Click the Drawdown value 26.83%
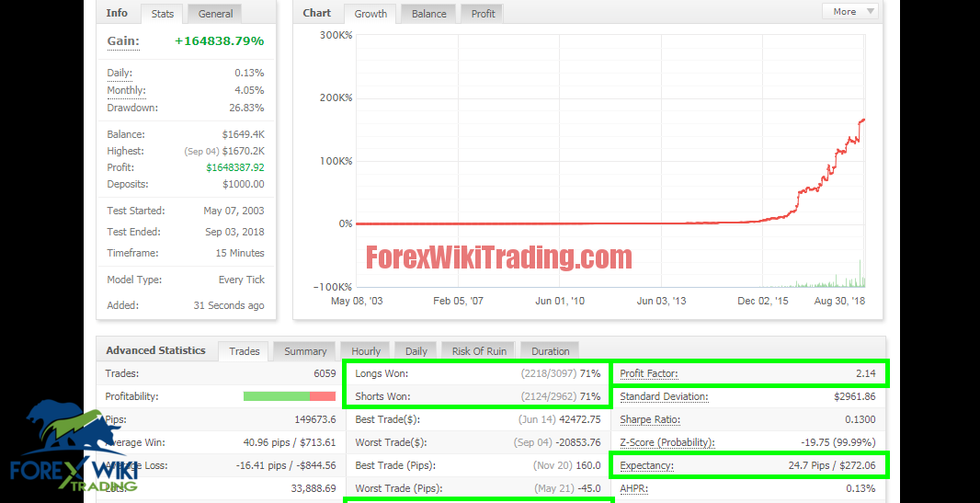The image size is (980, 503). tap(249, 108)
